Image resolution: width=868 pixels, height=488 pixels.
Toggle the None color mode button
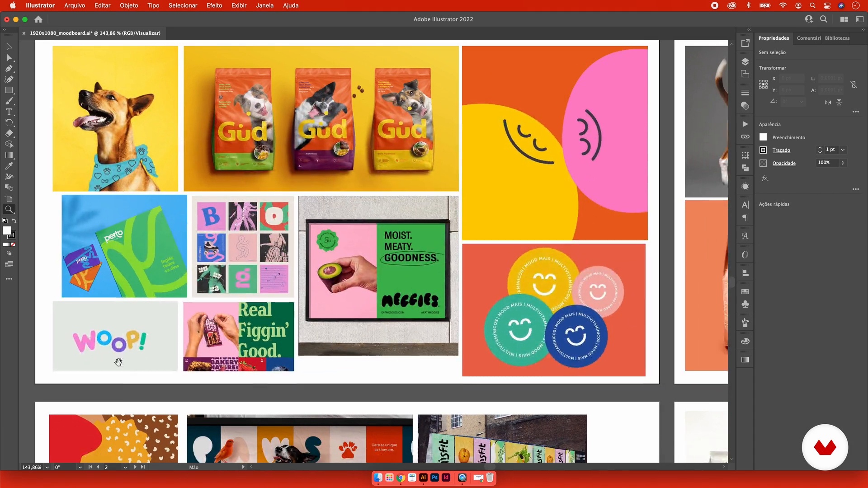[13, 244]
